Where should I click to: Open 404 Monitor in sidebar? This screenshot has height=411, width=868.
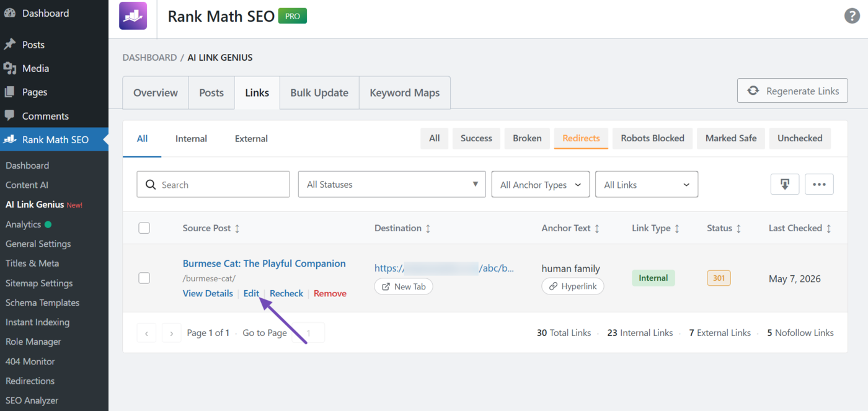tap(30, 361)
